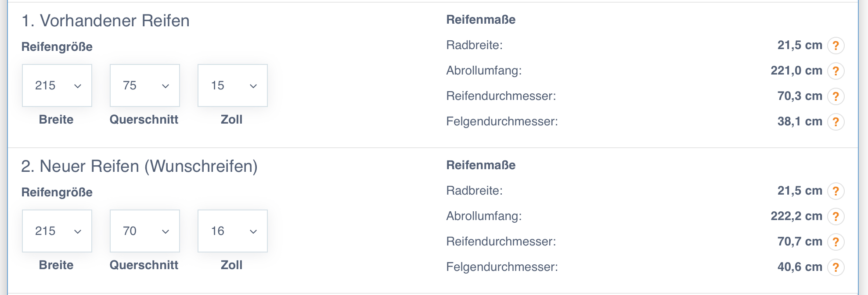Click Zoll label under existing tire

click(231, 120)
